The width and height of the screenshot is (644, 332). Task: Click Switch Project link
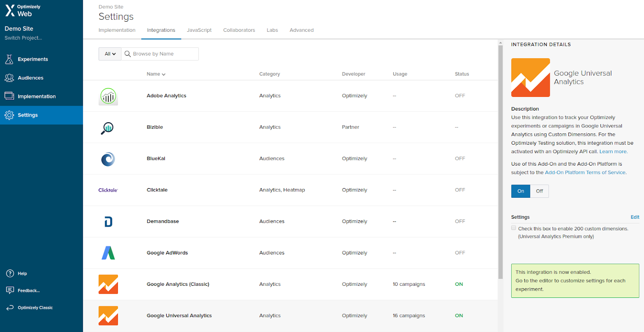tap(23, 38)
